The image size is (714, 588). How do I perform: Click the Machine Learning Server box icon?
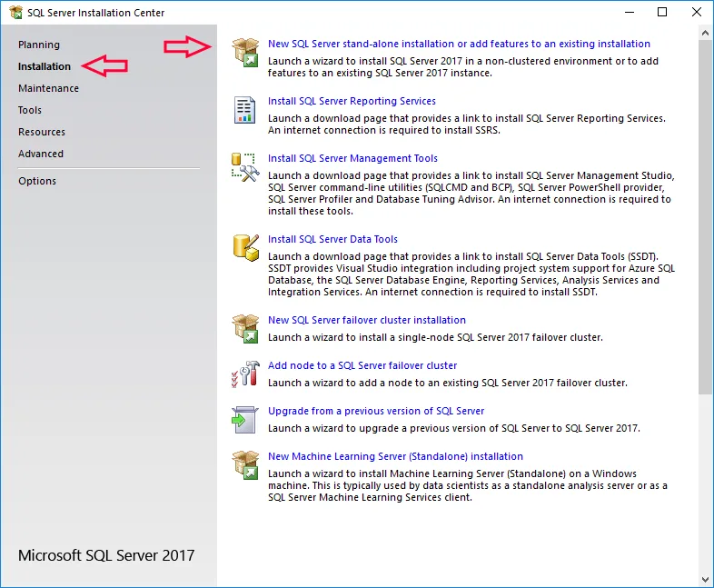coord(245,465)
